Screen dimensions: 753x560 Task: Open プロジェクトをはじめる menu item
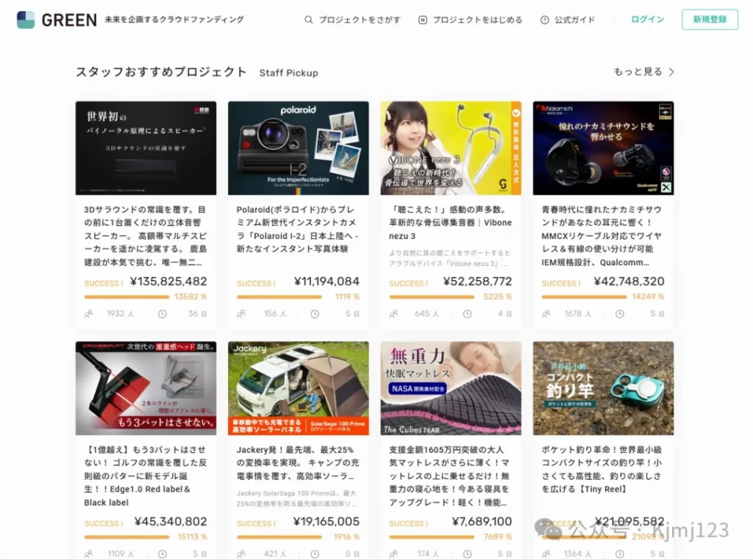pos(471,20)
